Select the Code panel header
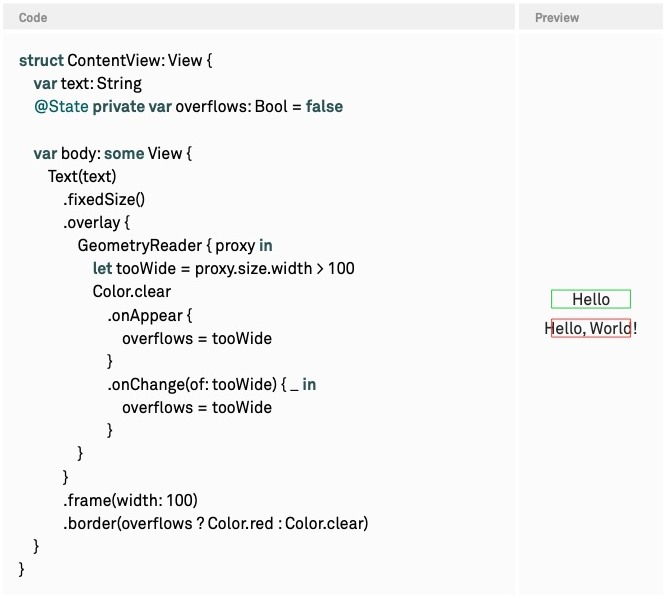667x599 pixels. (259, 17)
